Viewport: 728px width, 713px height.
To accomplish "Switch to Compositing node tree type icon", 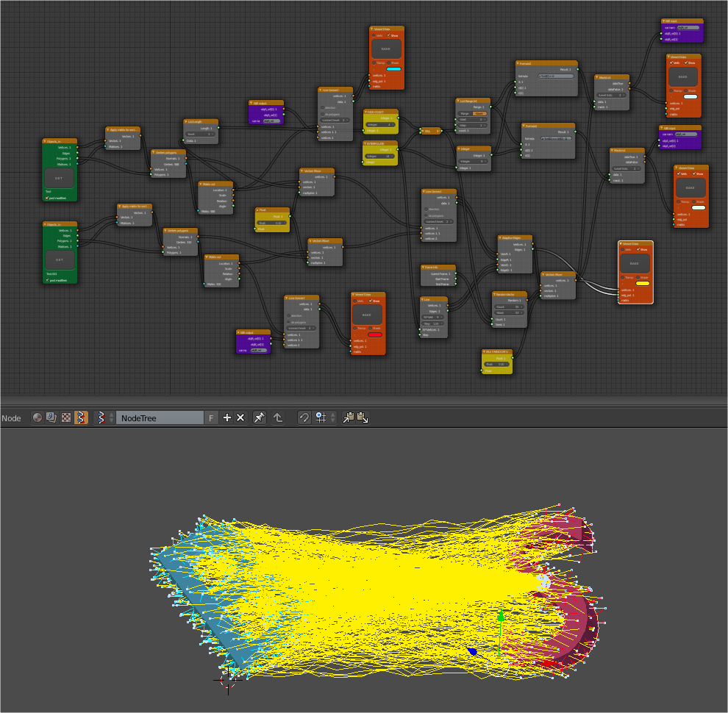I will click(51, 418).
